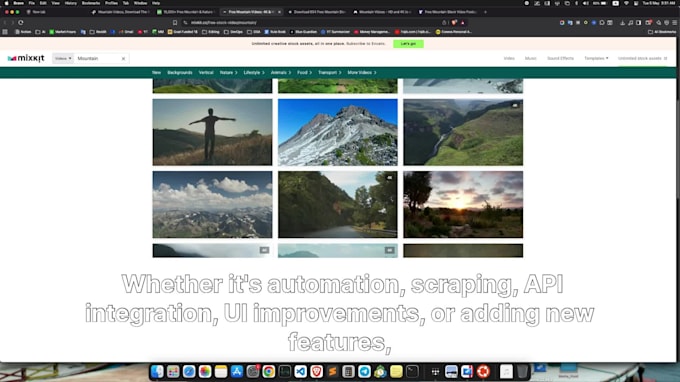Open the Vertical videos category
The height and width of the screenshot is (382, 680).
point(206,72)
